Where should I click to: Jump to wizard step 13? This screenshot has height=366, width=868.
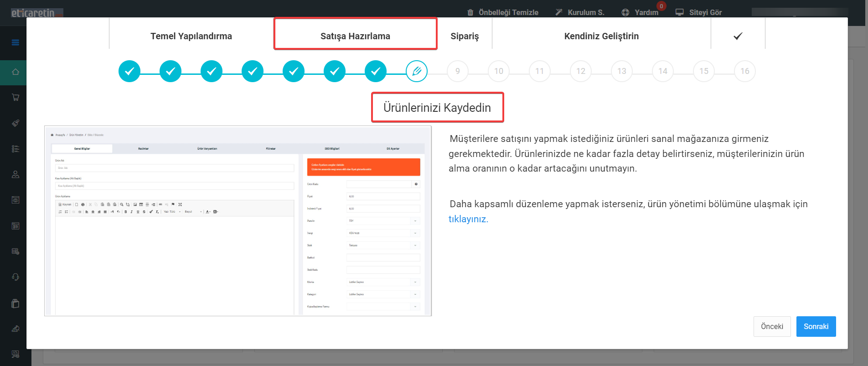click(622, 71)
